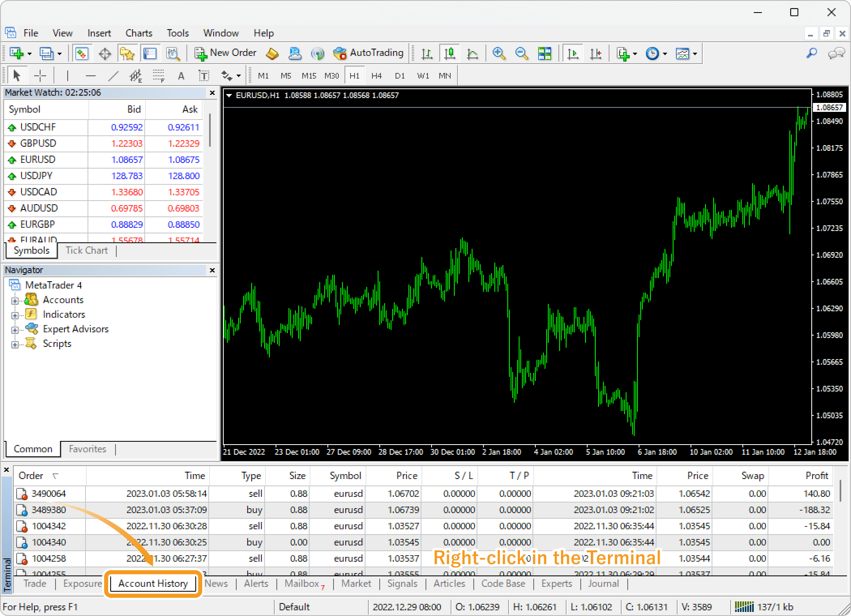Open the Strategy Tester icon

coord(173,53)
